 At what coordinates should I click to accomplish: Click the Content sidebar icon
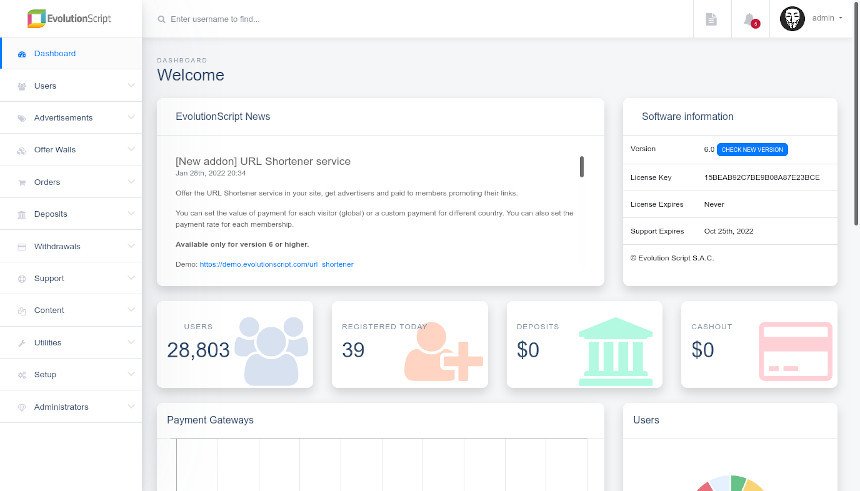pyautogui.click(x=22, y=311)
